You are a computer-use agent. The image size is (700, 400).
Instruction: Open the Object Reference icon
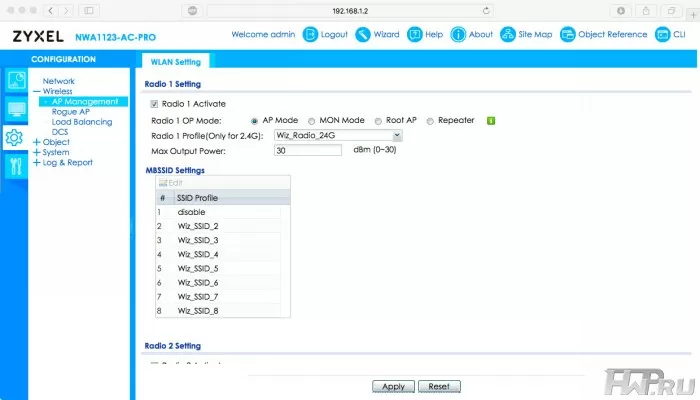tap(567, 34)
